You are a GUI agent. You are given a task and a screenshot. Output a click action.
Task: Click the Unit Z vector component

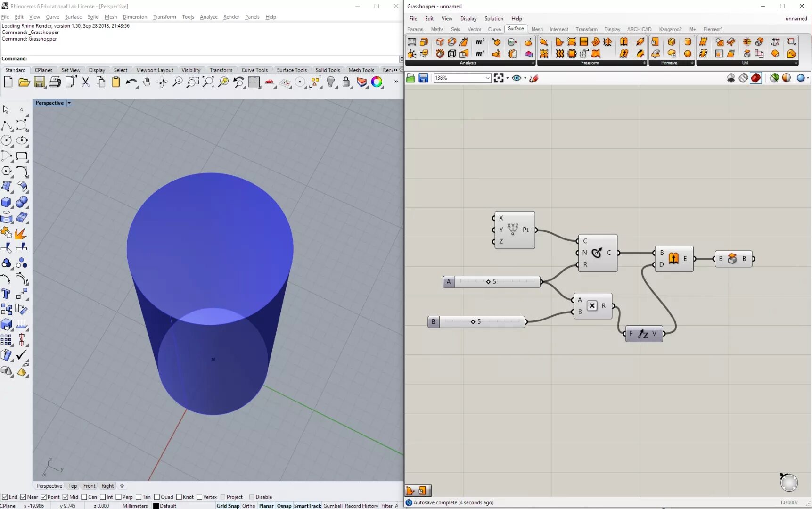(644, 334)
